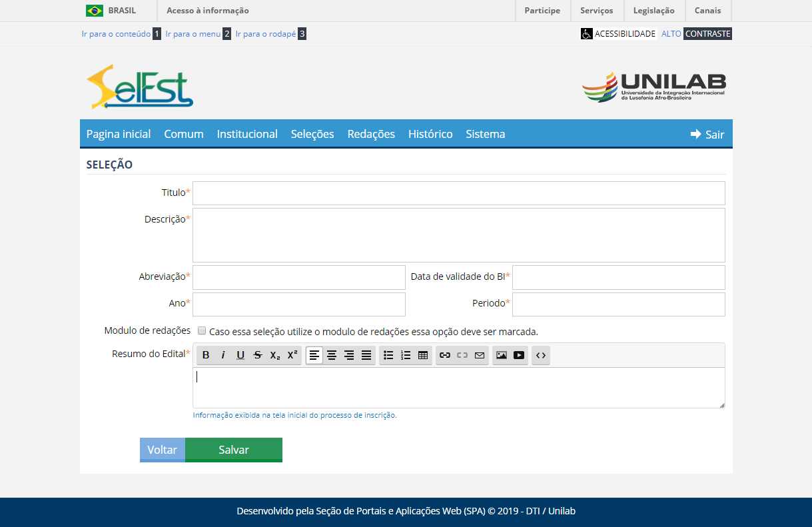Insert a table in the editor
Viewport: 812px width, 527px height.
coord(423,355)
